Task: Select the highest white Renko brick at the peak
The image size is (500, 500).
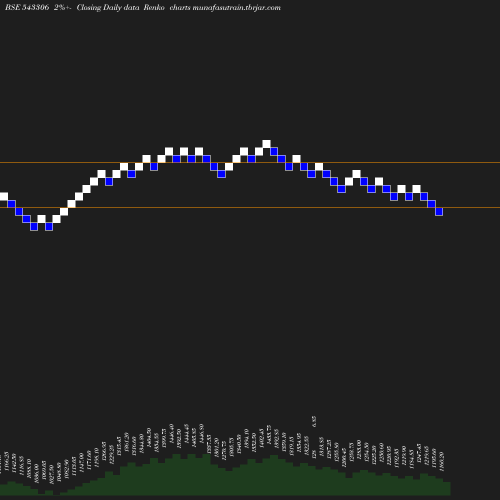Action: (266, 144)
